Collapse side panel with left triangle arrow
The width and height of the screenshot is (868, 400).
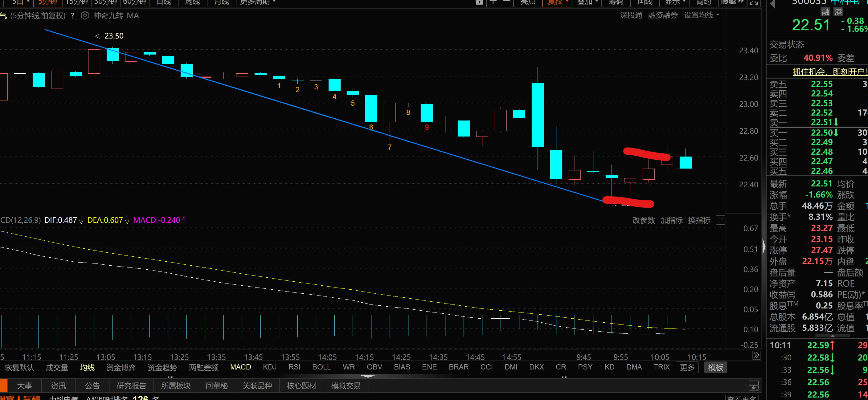773,4
